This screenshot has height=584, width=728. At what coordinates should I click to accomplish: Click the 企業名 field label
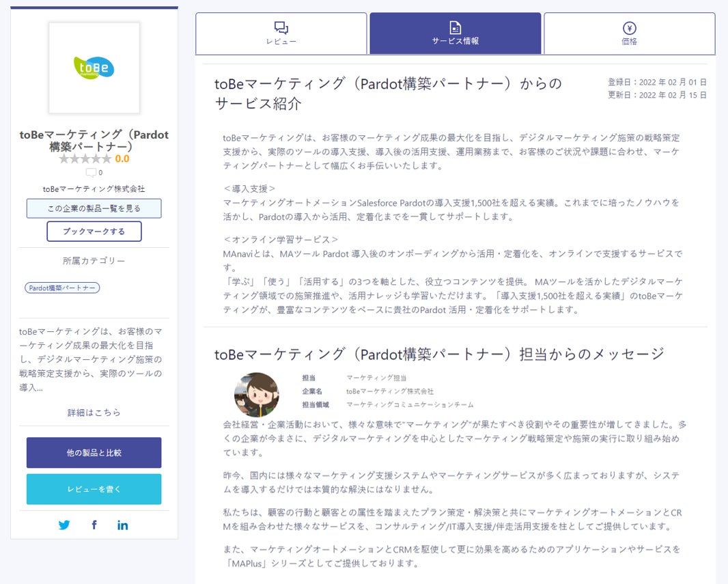tap(312, 391)
